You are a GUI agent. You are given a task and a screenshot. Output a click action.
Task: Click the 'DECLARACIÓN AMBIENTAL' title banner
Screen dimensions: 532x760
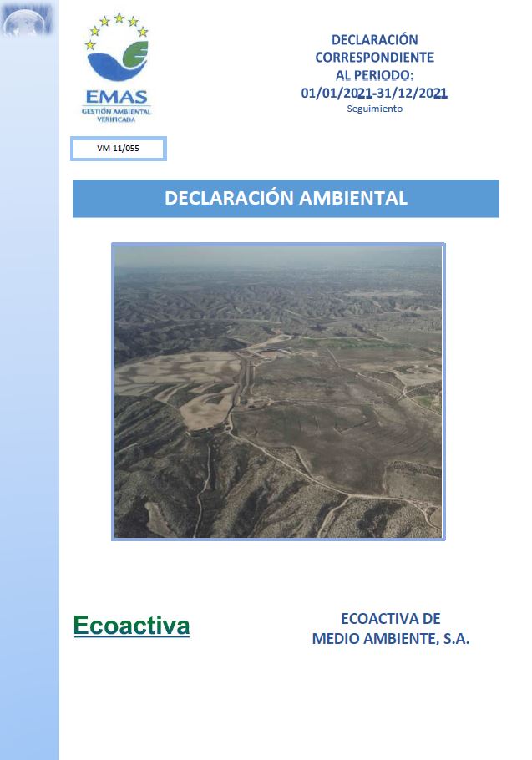pyautogui.click(x=286, y=199)
